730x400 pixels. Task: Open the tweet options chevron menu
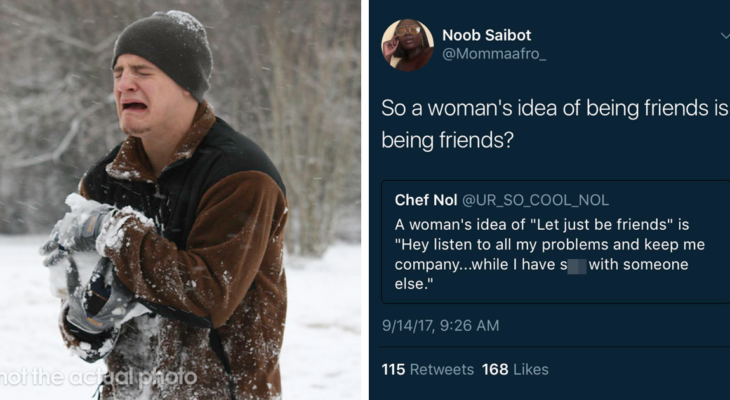(x=724, y=36)
